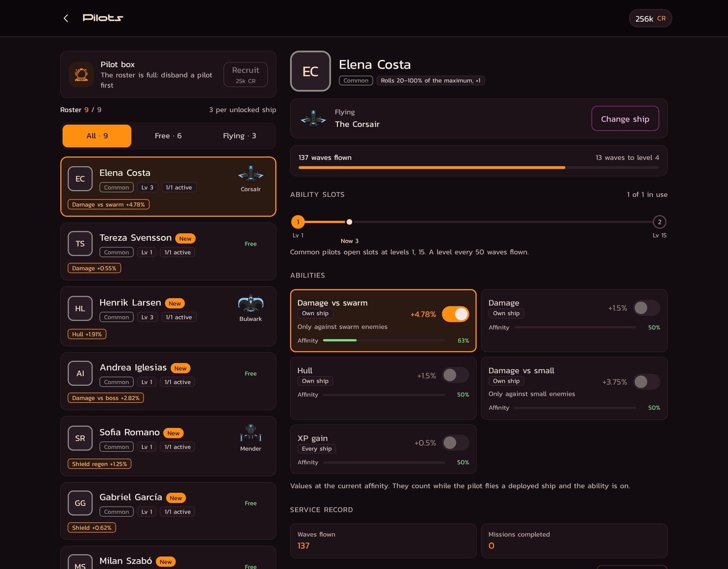Open the 256k CR credits balance
Image resolution: width=728 pixels, height=569 pixels.
coord(650,18)
